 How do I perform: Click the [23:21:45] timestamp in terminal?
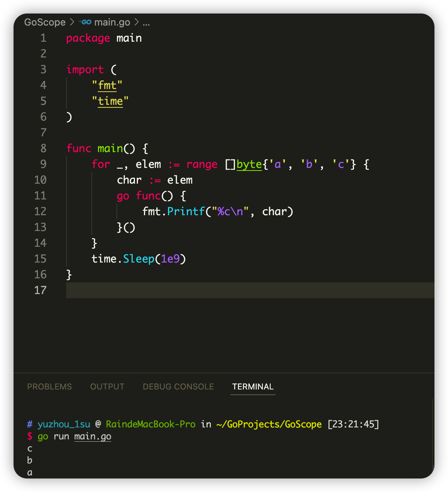[x=353, y=424]
